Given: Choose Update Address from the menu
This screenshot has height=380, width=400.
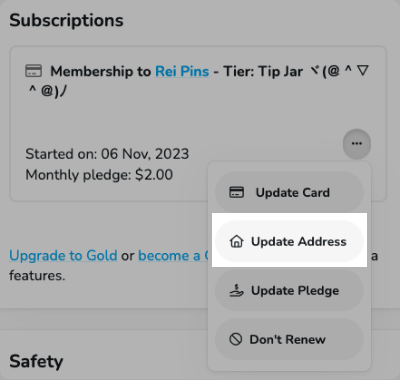Looking at the screenshot, I should (289, 241).
